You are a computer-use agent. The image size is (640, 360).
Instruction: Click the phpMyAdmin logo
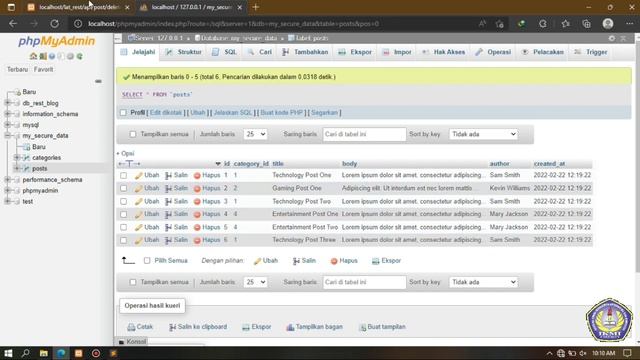pyautogui.click(x=56, y=41)
